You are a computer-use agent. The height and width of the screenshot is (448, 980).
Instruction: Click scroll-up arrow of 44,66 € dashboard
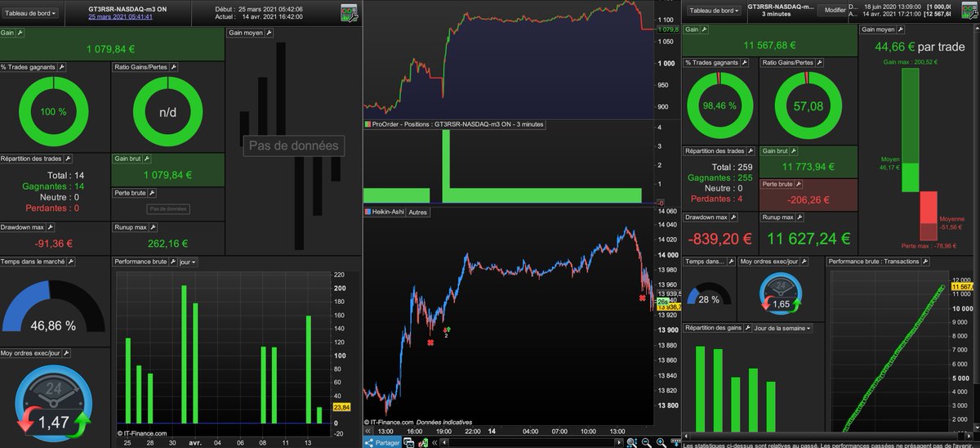976,29
